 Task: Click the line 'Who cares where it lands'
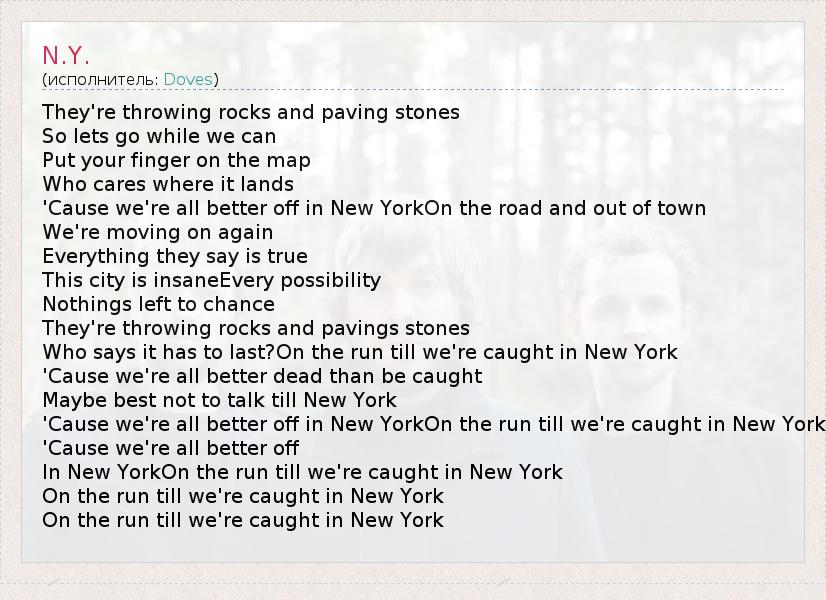pos(168,184)
